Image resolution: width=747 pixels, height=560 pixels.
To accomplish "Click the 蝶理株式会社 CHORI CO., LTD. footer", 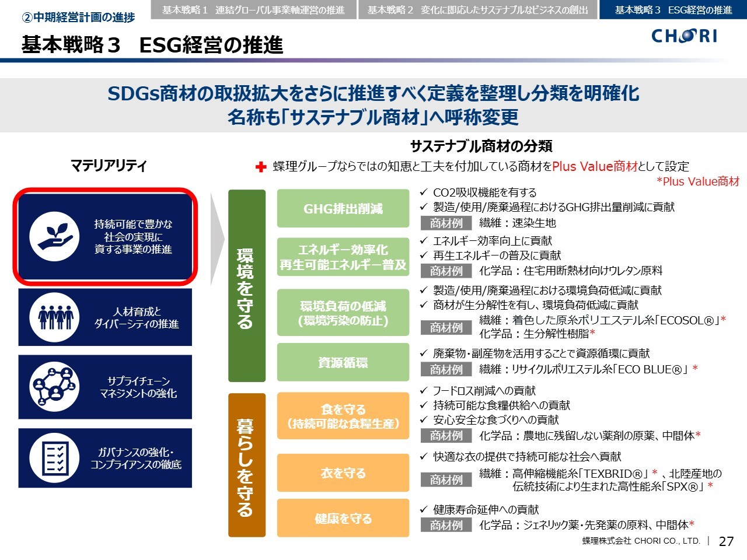I will point(641,541).
